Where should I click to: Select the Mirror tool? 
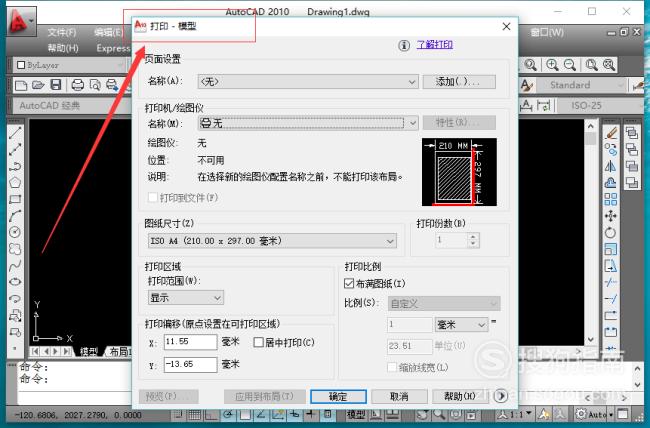click(x=611, y=166)
